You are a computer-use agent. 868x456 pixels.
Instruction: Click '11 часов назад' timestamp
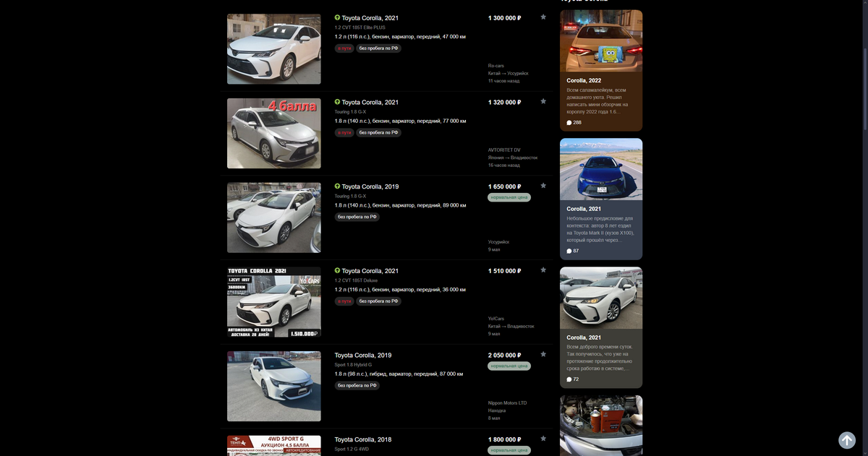pyautogui.click(x=504, y=81)
